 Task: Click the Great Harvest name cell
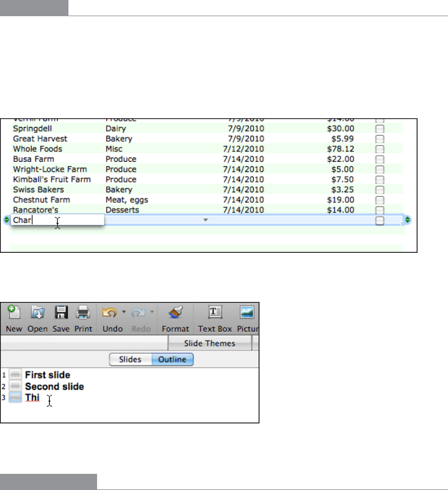pyautogui.click(x=40, y=139)
